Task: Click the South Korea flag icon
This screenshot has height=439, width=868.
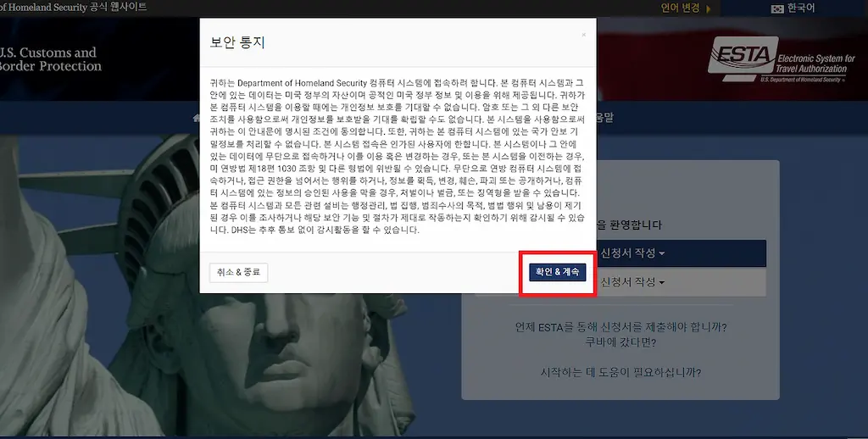Action: click(777, 8)
